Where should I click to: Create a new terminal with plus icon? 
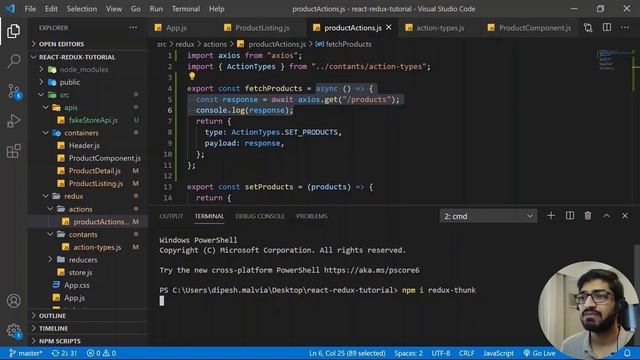tap(551, 216)
